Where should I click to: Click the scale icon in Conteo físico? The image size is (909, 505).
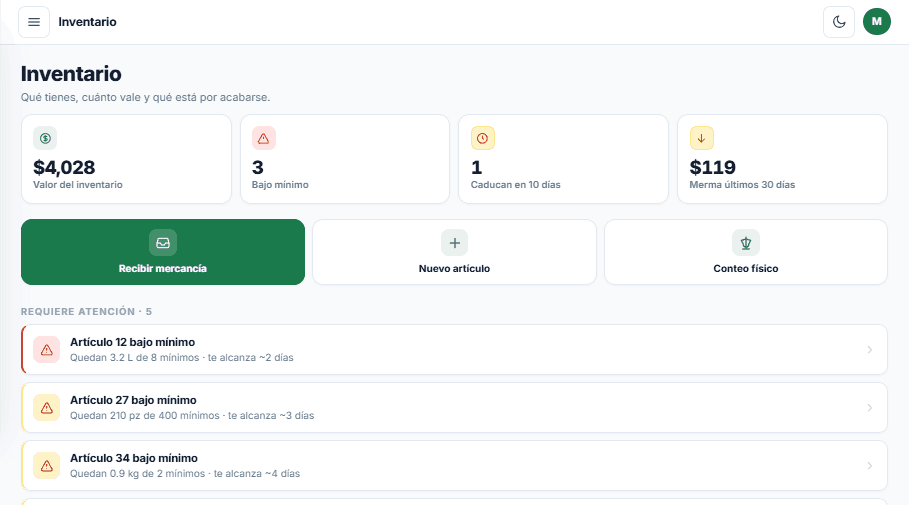(746, 243)
